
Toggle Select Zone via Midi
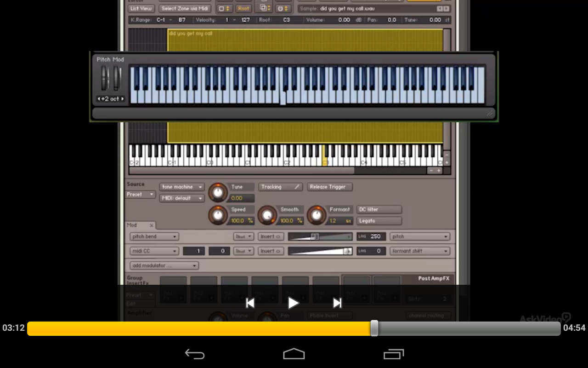coord(185,8)
